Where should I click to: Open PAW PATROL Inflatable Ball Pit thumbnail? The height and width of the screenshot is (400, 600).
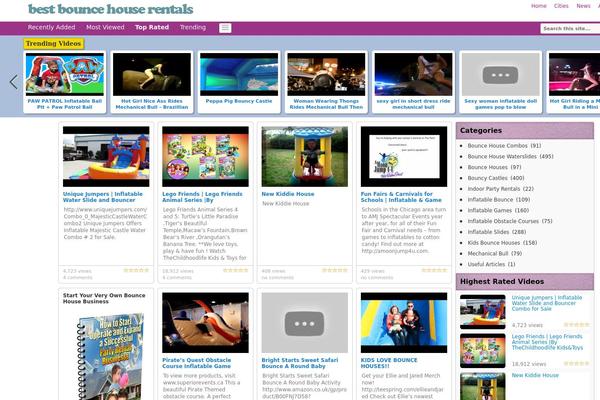[65, 74]
